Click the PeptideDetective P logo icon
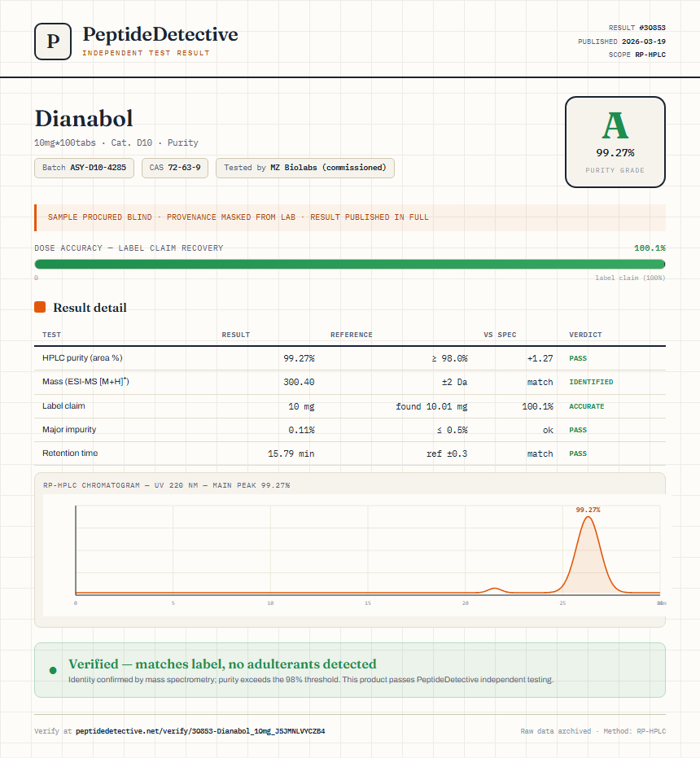The image size is (700, 758). 53,42
